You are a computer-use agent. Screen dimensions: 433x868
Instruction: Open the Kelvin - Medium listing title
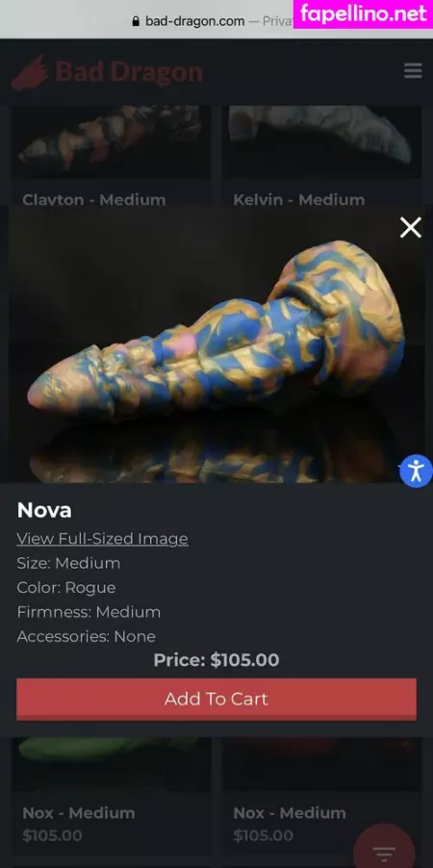(299, 200)
